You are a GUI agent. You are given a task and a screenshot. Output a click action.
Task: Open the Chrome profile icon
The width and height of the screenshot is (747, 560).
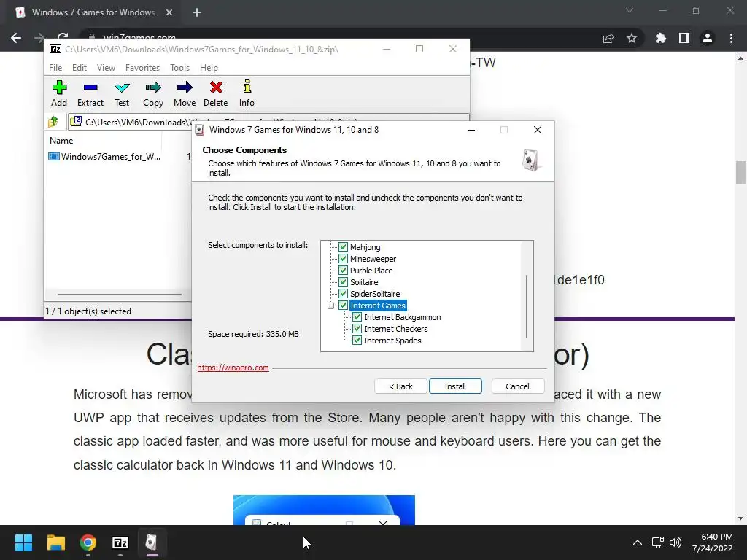point(708,38)
